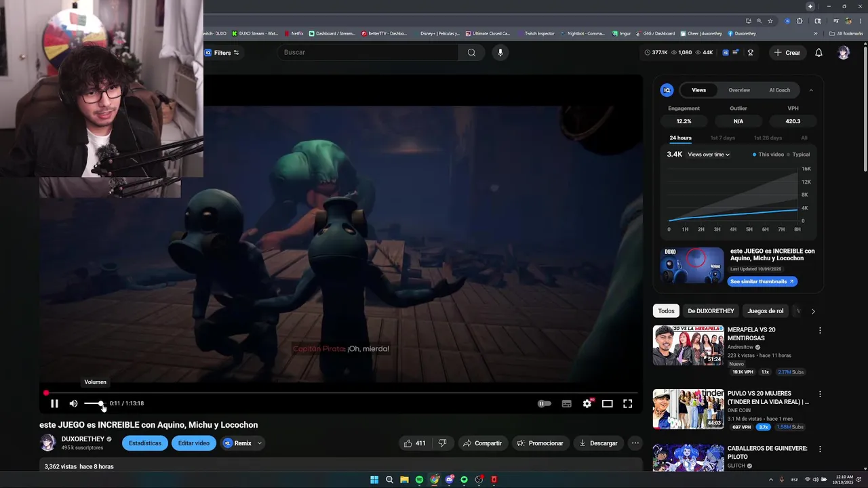Select the De DUXORETHEY chip
Image resolution: width=868 pixels, height=488 pixels.
pos(711,310)
